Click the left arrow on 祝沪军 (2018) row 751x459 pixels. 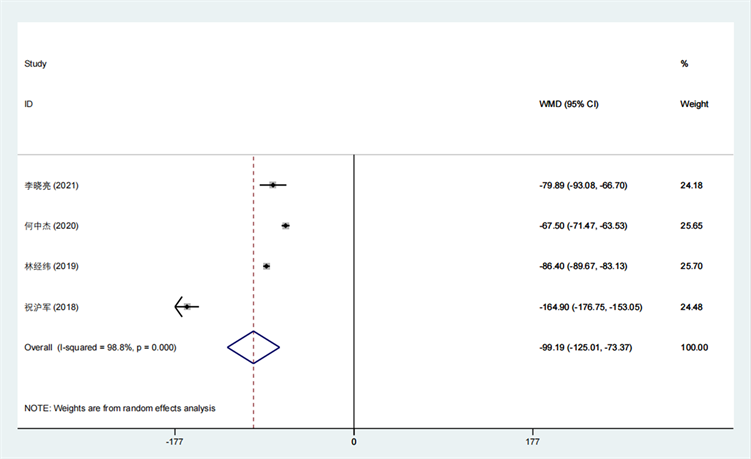[180, 307]
